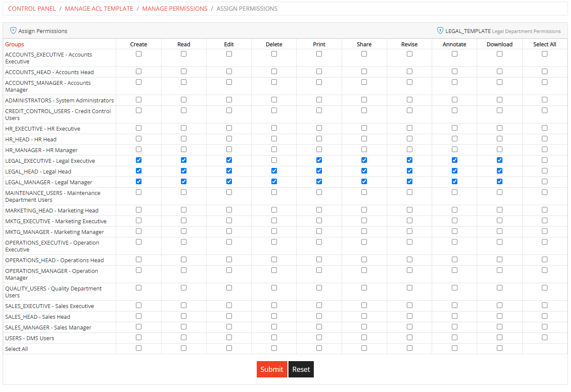
Task: Enable Share permission for SALES_MANAGER
Action: (x=364, y=327)
